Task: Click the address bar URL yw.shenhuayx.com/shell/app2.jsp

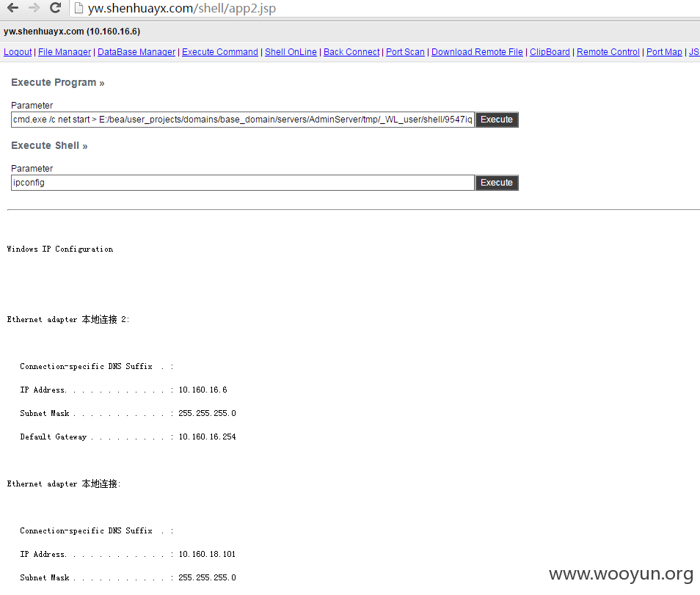Action: 182,9
